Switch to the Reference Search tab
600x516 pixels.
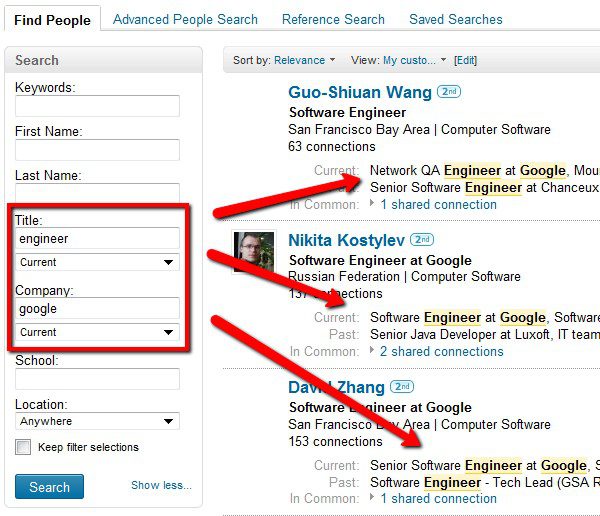tap(333, 19)
